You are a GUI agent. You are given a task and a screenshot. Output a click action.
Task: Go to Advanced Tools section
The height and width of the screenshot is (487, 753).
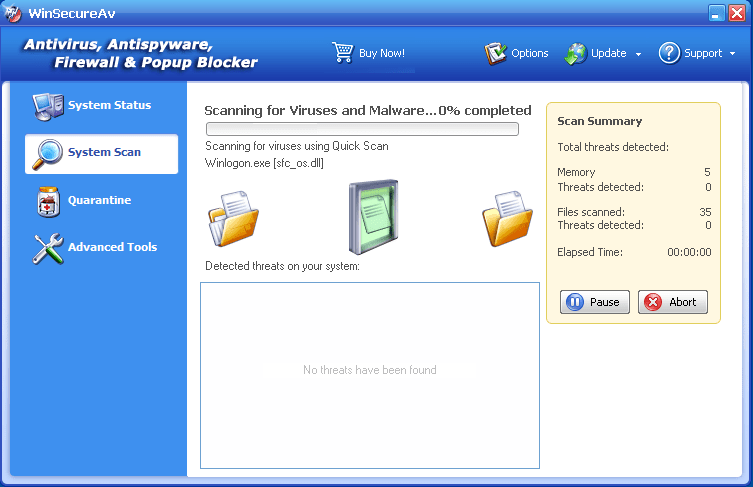tap(112, 247)
